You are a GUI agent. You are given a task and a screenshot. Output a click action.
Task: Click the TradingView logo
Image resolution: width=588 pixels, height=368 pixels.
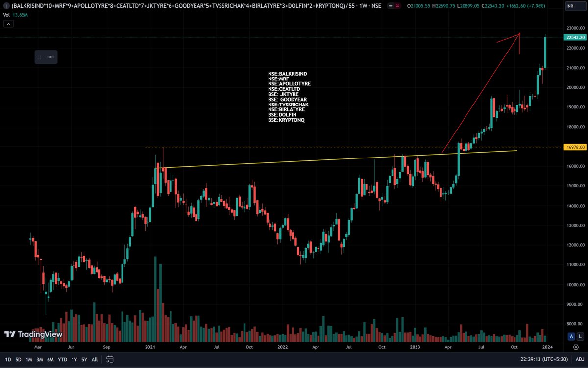tap(33, 334)
